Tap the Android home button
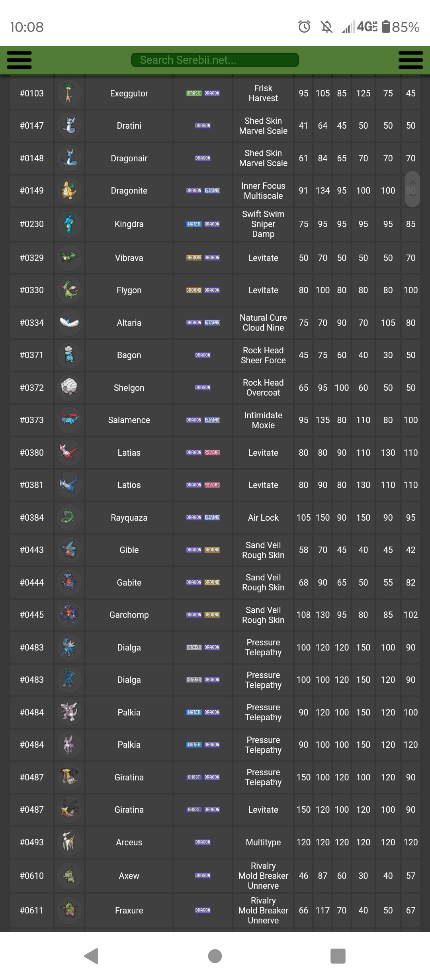 [215, 956]
